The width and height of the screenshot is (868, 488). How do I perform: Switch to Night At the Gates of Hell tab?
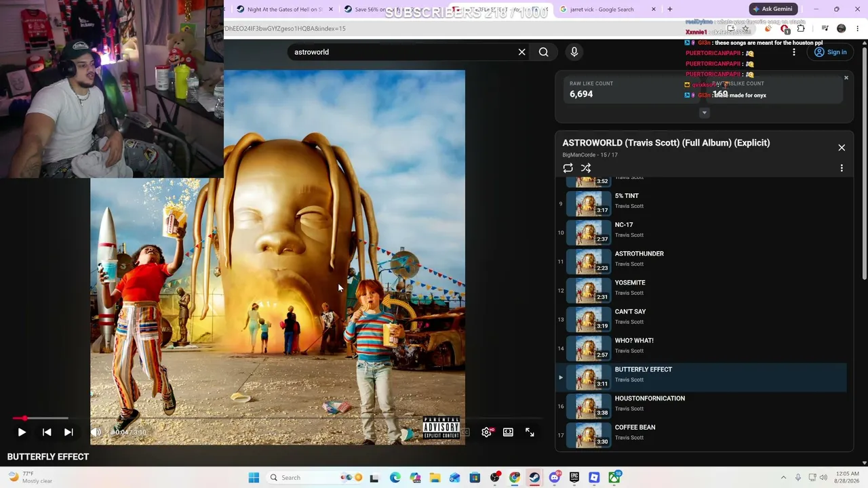click(x=285, y=9)
